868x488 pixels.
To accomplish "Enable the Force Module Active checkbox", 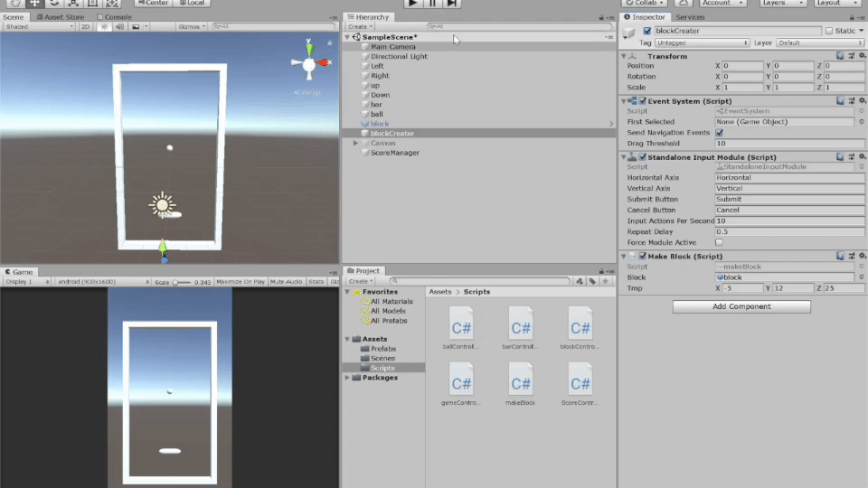I will 719,242.
